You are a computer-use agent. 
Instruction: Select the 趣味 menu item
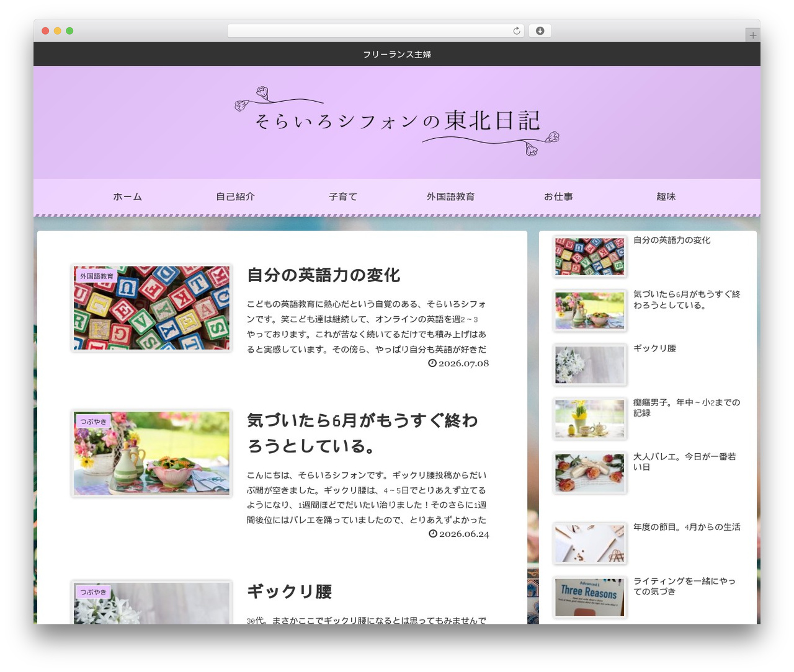pos(666,197)
